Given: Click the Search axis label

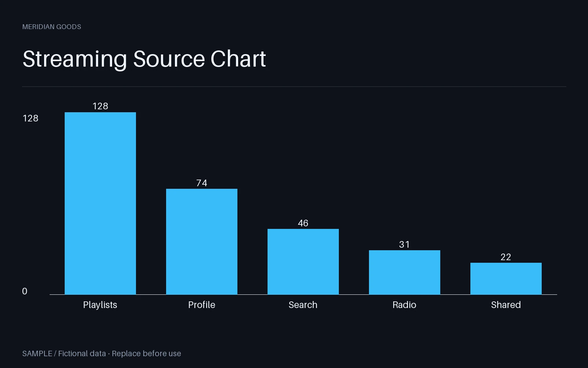Looking at the screenshot, I should point(303,305).
